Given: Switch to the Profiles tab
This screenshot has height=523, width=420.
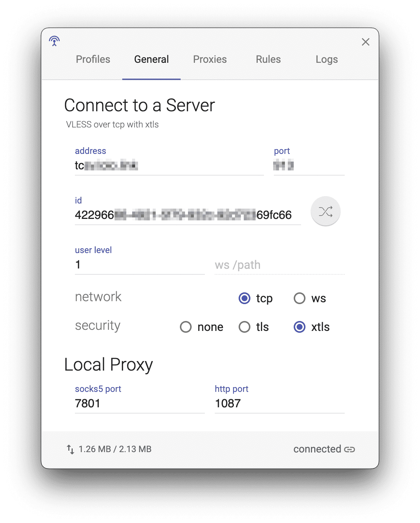Looking at the screenshot, I should 93,59.
